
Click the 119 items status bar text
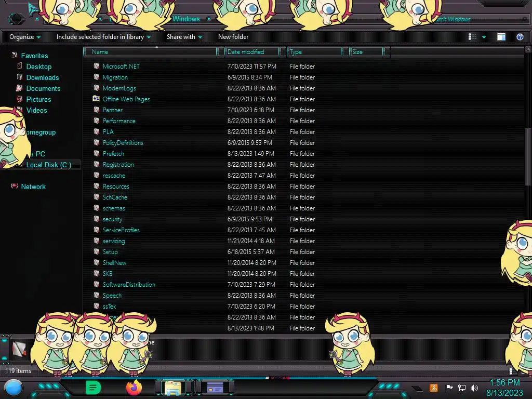[x=18, y=371]
